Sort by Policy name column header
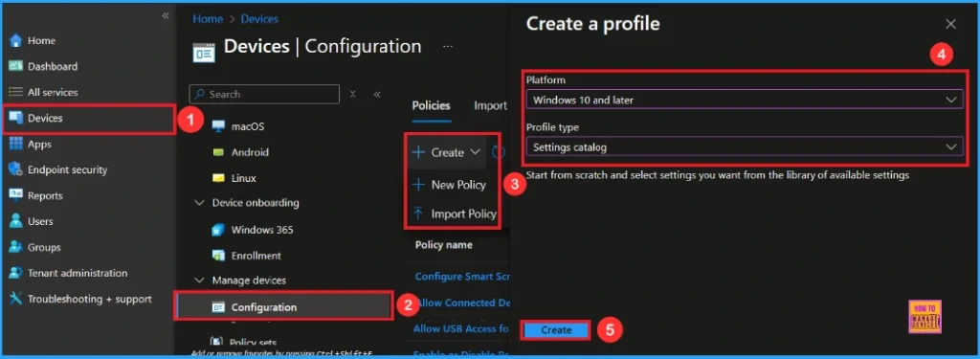 (x=444, y=244)
